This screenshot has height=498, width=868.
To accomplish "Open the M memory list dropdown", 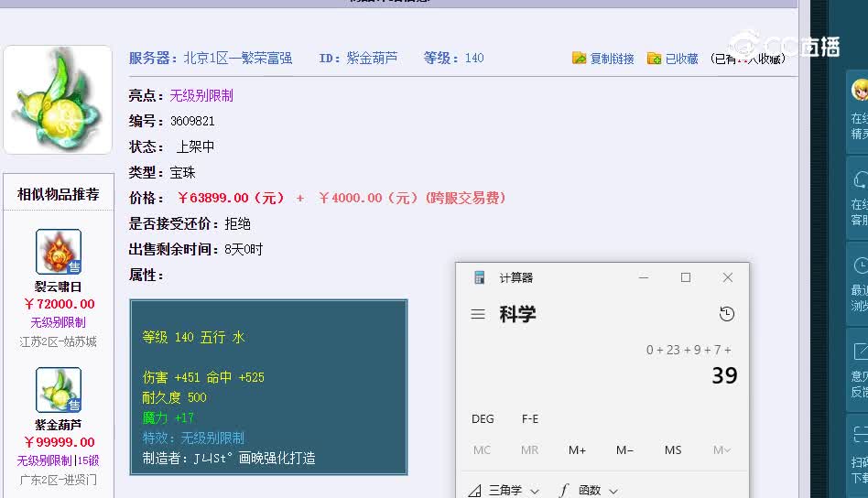I will [x=722, y=449].
